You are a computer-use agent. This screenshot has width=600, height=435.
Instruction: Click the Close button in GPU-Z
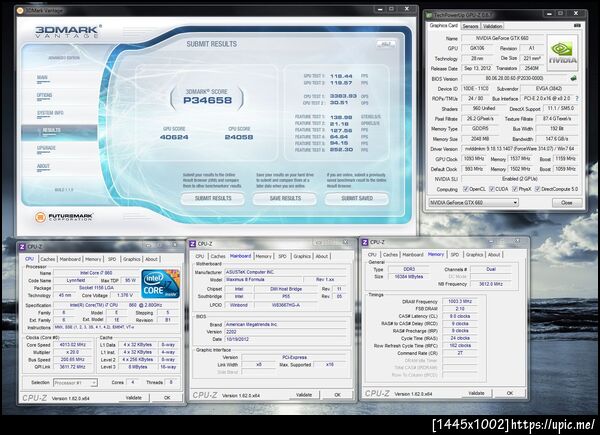point(567,203)
